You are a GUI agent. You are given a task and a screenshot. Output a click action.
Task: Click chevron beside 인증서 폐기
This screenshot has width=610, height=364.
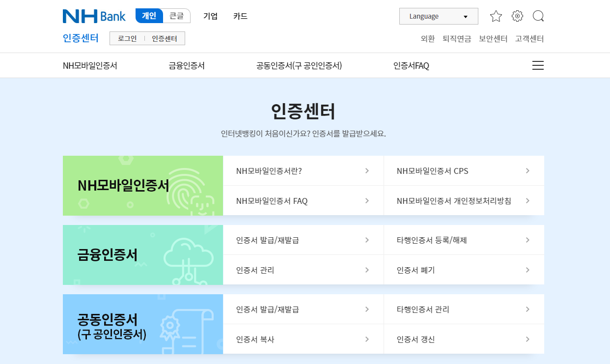pos(527,270)
